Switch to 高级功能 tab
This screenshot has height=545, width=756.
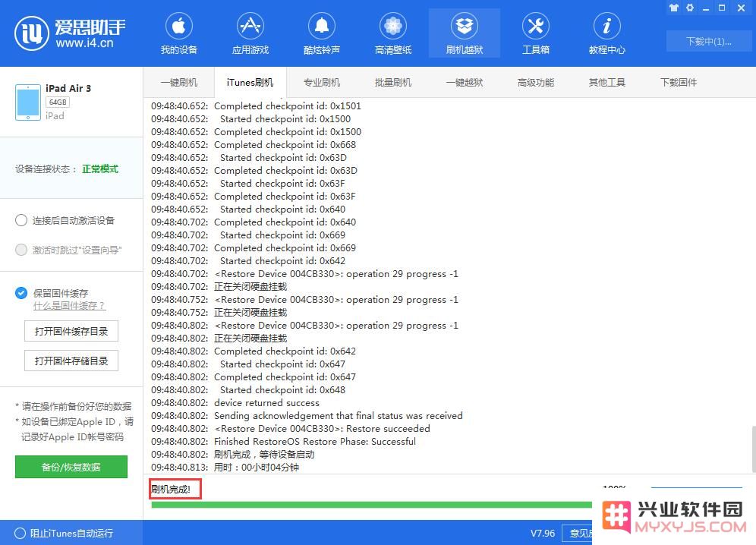coord(535,83)
